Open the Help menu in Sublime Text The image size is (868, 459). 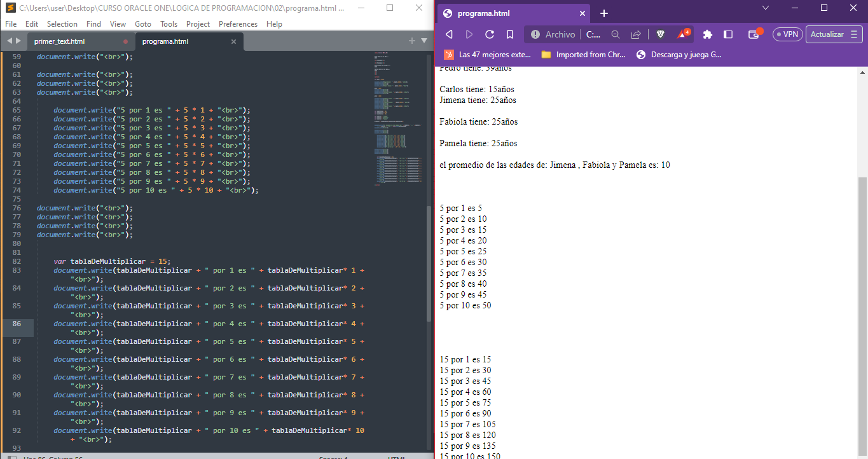pos(274,24)
